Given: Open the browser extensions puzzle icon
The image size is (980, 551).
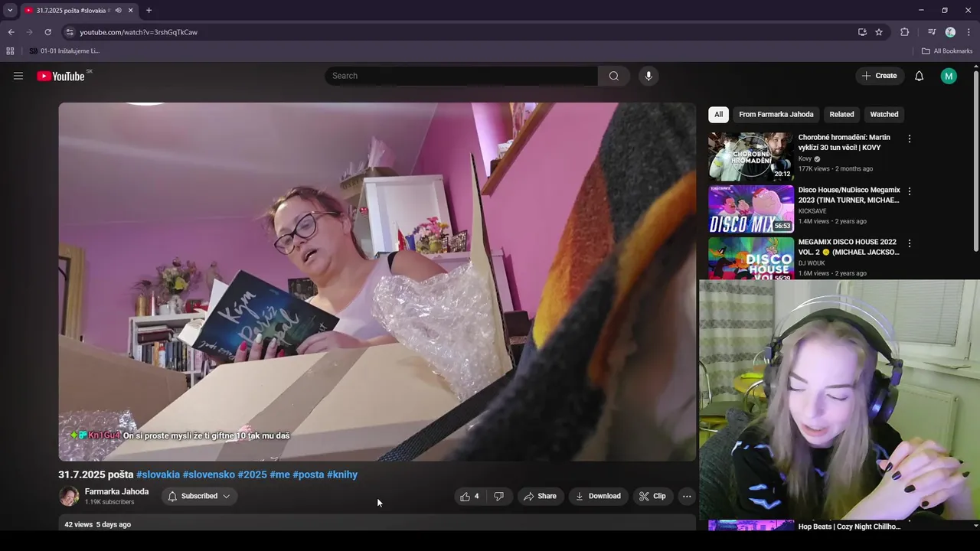Looking at the screenshot, I should [x=904, y=32].
